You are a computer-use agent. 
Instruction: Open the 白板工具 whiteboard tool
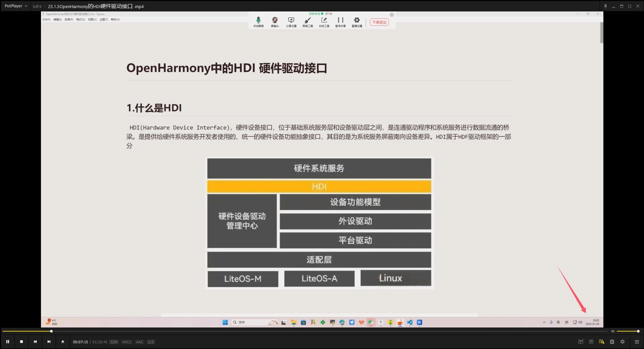tap(323, 21)
